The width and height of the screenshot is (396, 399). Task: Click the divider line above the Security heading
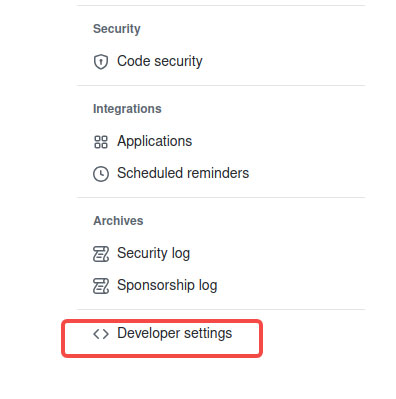pyautogui.click(x=221, y=5)
